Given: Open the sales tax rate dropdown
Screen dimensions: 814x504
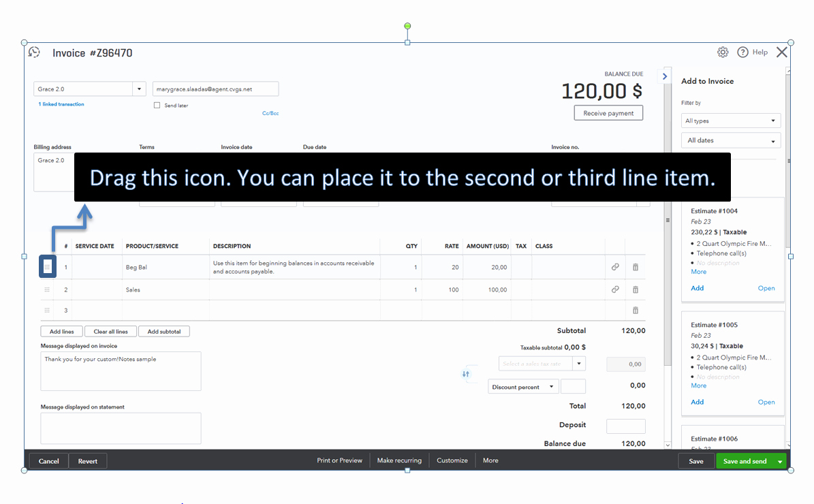Looking at the screenshot, I should (579, 363).
